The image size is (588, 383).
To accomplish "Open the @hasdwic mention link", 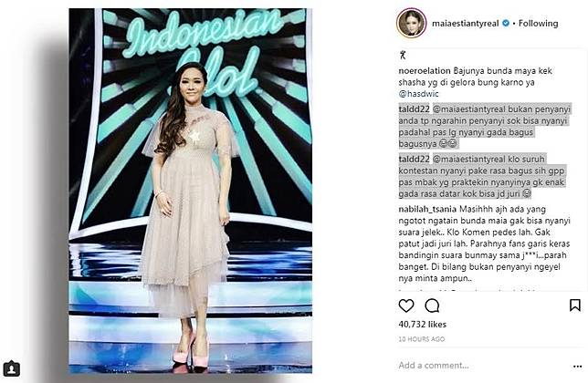I will coord(418,94).
